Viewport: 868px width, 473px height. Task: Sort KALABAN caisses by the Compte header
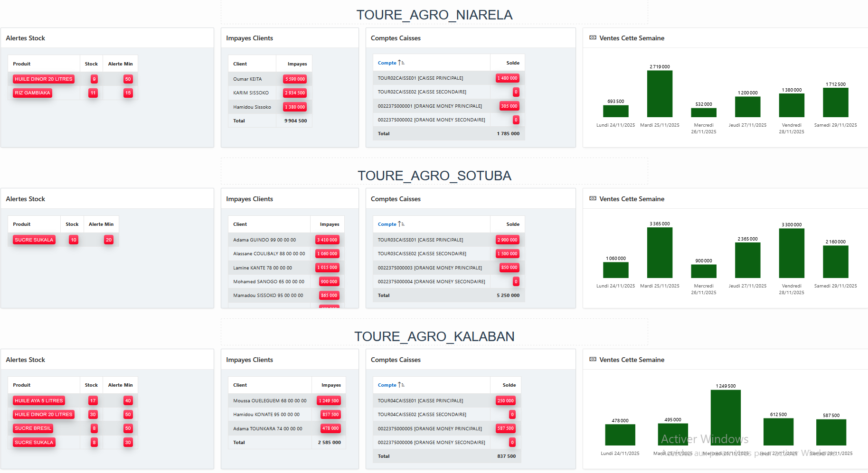(387, 385)
